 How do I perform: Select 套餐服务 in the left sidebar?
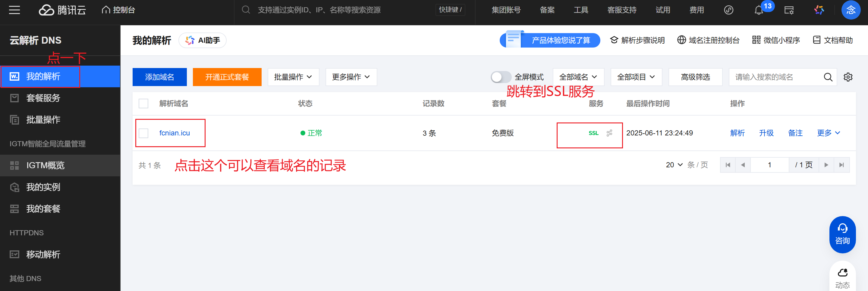tap(43, 98)
